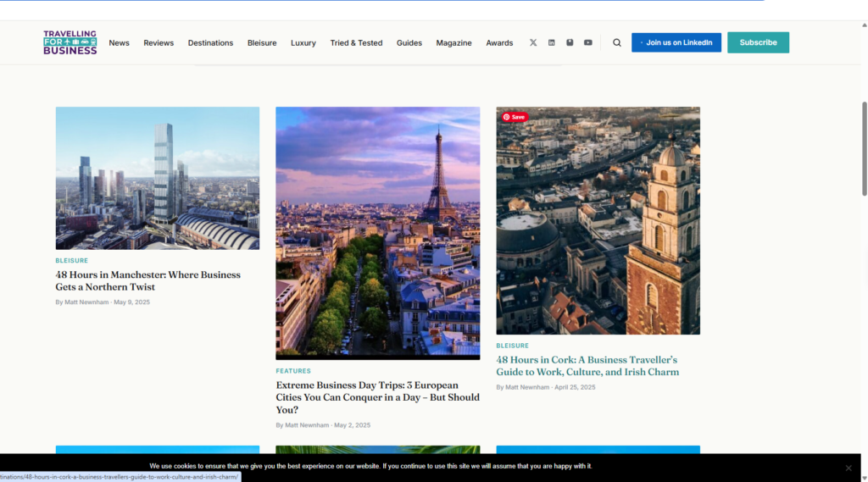This screenshot has height=482, width=868.
Task: Open the site search magnifier icon
Action: tap(617, 42)
